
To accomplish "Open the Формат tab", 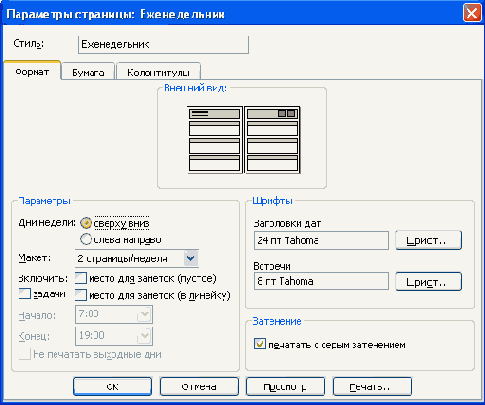I will [32, 72].
